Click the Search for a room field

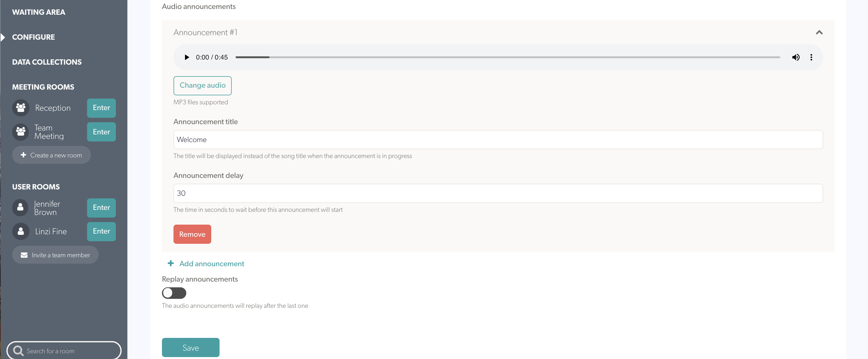pos(64,351)
